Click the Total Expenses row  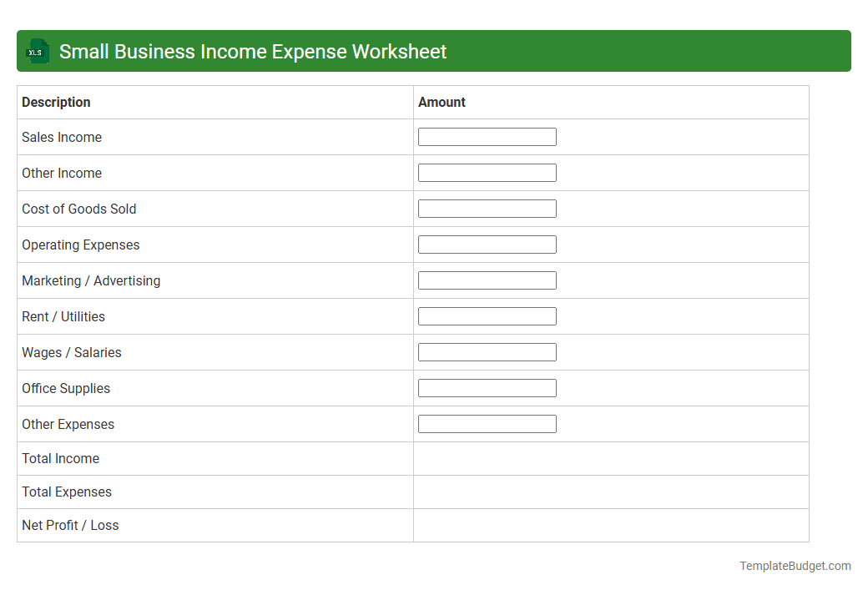(67, 492)
